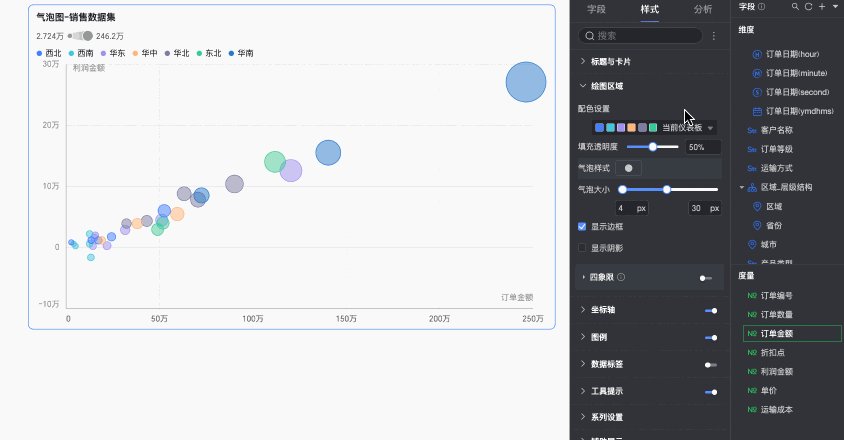This screenshot has width=844, height=440.
Task: Click the calendar icon of 订单日期(ymdhms)
Action: click(x=757, y=111)
